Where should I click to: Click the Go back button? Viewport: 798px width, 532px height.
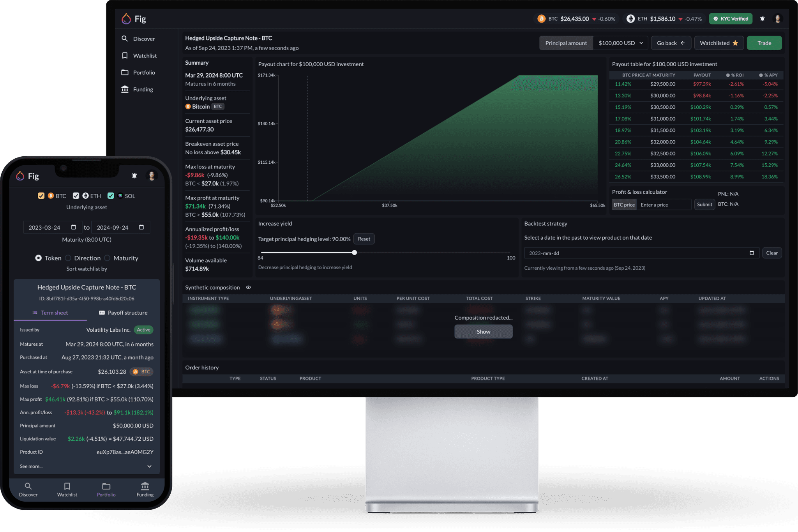click(671, 43)
